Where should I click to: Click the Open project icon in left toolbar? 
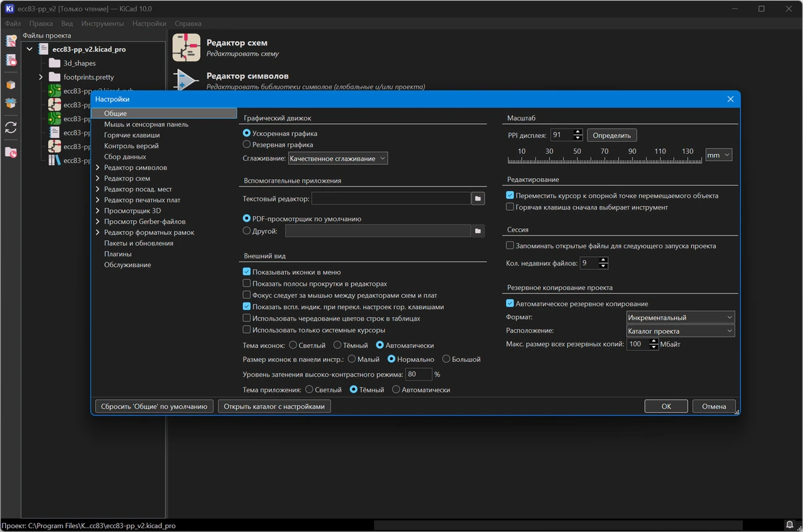(x=11, y=60)
